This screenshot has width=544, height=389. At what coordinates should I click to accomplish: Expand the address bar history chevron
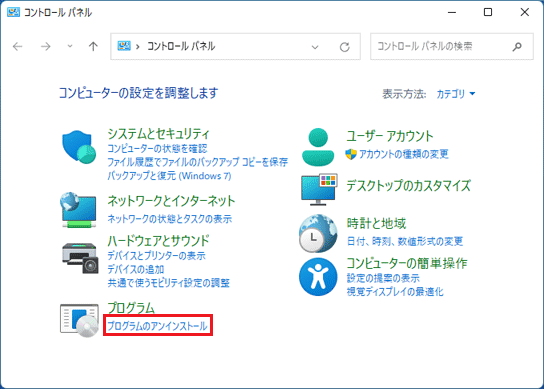coord(315,47)
